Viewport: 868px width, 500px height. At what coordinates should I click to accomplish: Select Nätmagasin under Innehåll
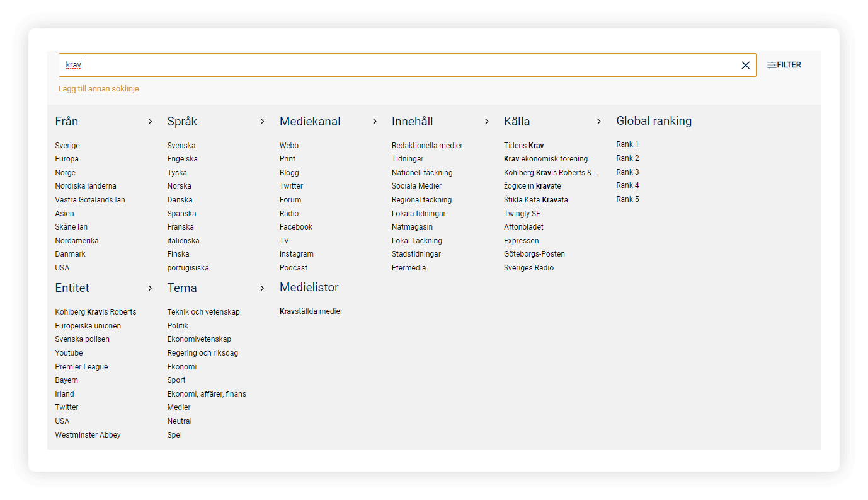point(413,227)
